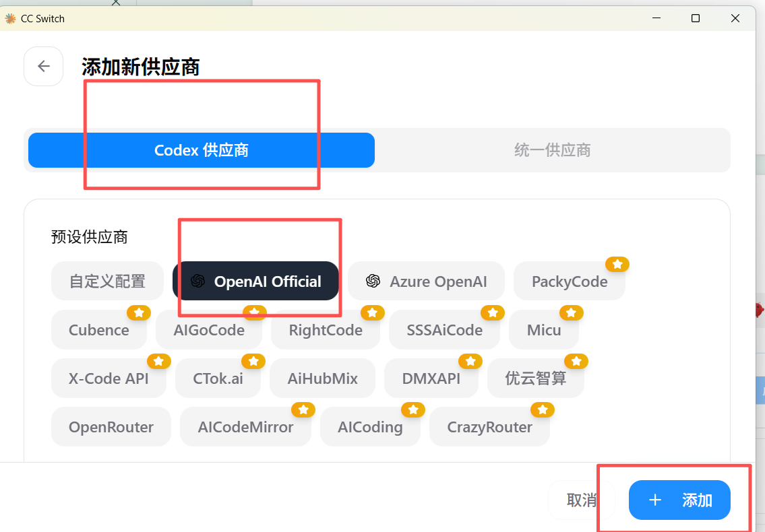Select the SSSAiCode preset

click(x=444, y=329)
